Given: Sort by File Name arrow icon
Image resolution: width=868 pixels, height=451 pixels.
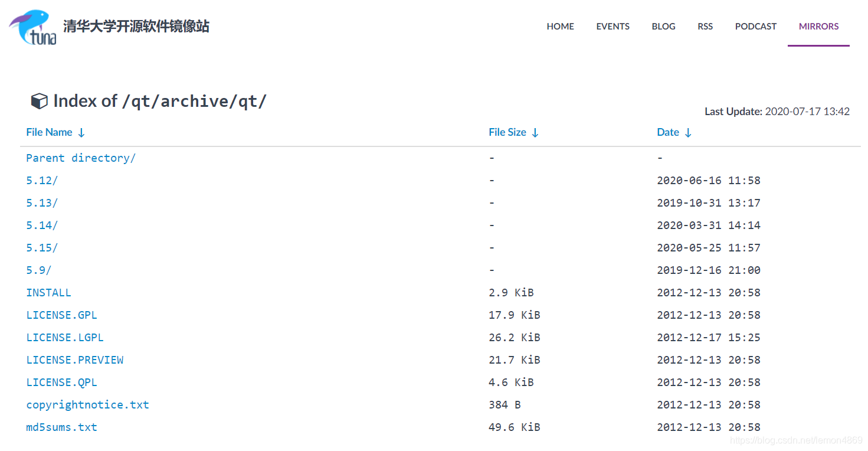Looking at the screenshot, I should [81, 133].
